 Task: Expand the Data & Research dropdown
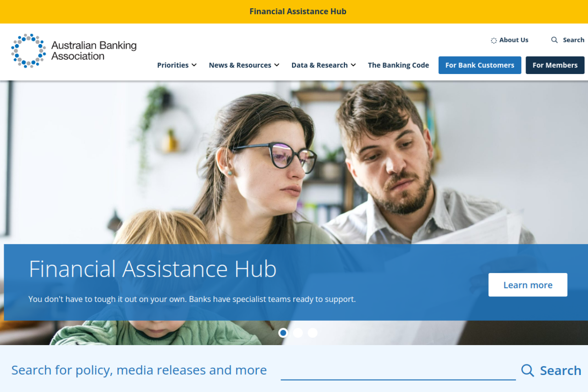(323, 65)
